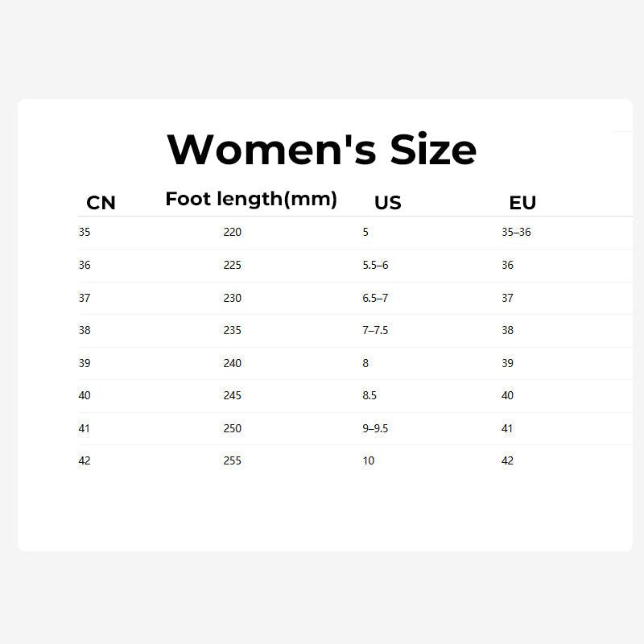
Task: Click the 245 foot length value
Action: (232, 395)
